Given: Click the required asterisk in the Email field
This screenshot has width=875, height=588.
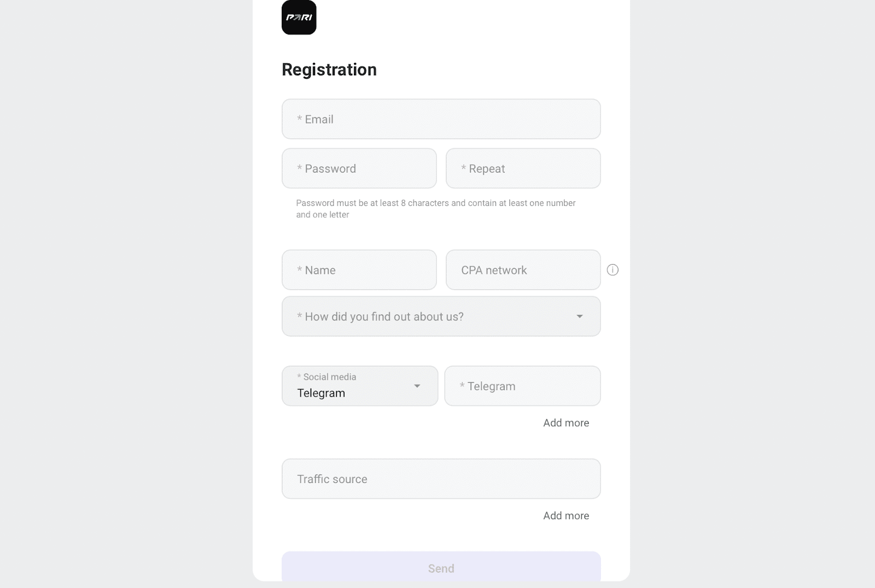Looking at the screenshot, I should (x=299, y=119).
